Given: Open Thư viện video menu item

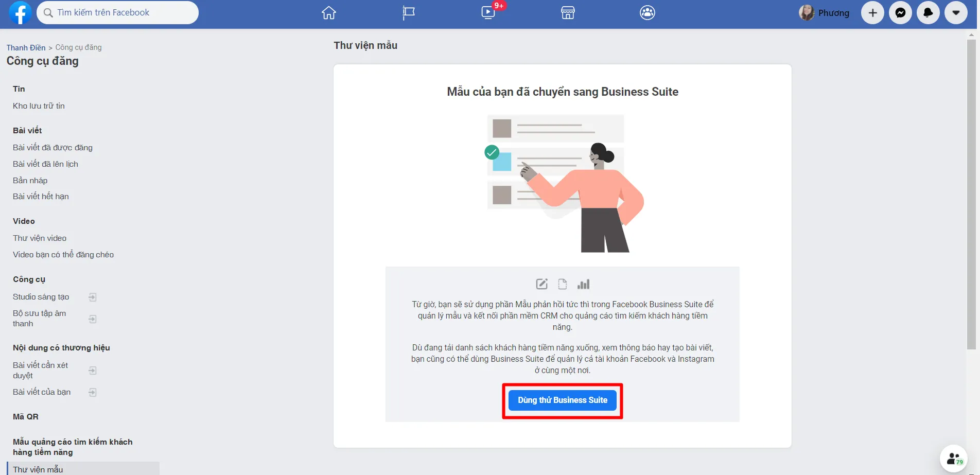Looking at the screenshot, I should 40,238.
